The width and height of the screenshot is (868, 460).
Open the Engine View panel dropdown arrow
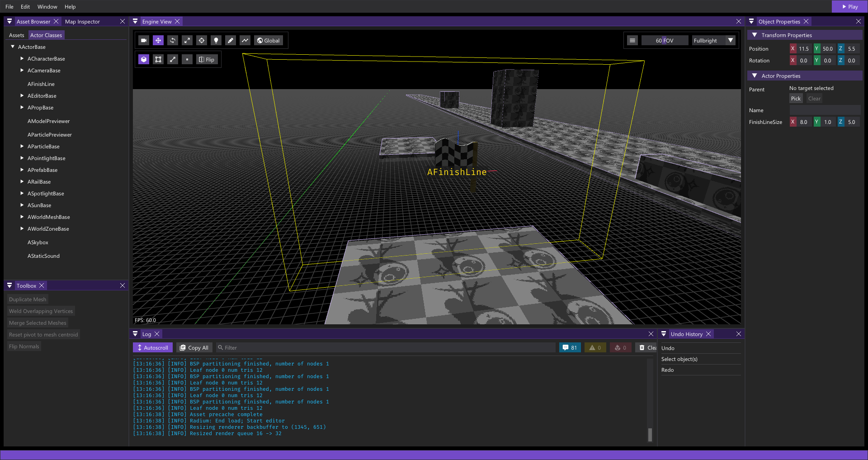(x=135, y=21)
